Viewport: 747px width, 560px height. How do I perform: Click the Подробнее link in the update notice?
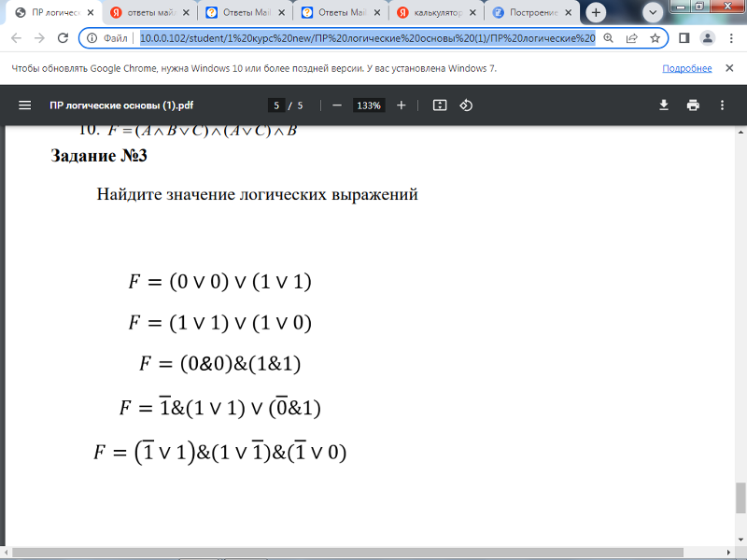point(686,68)
